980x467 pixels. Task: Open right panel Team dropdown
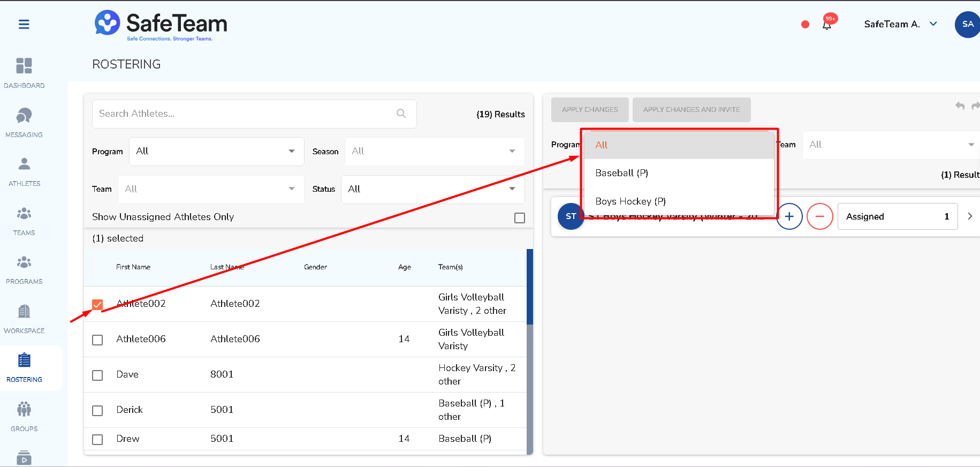[891, 145]
